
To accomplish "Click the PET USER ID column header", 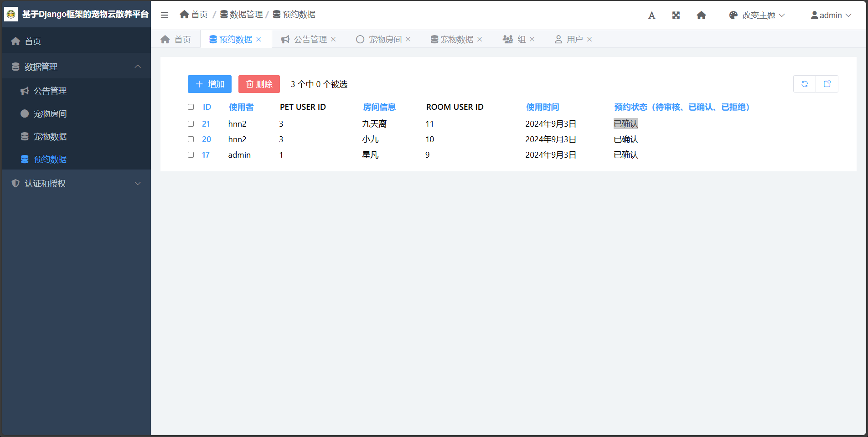I will coord(303,107).
